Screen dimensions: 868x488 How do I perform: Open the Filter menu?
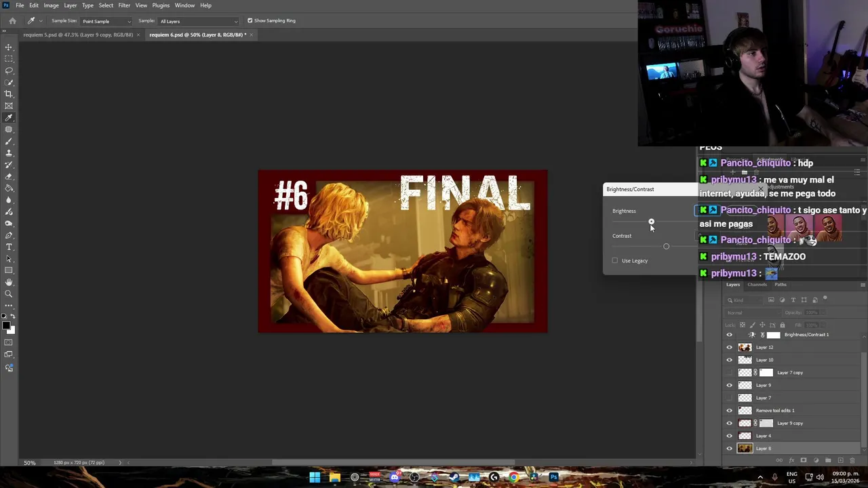(x=124, y=5)
